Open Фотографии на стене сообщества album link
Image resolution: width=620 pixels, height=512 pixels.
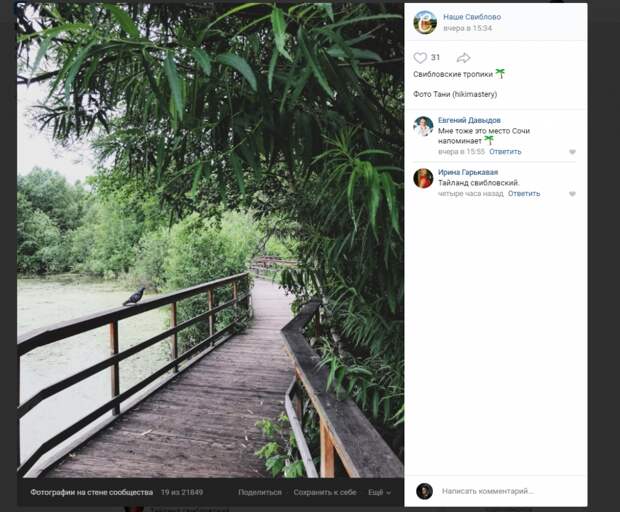[x=91, y=492]
